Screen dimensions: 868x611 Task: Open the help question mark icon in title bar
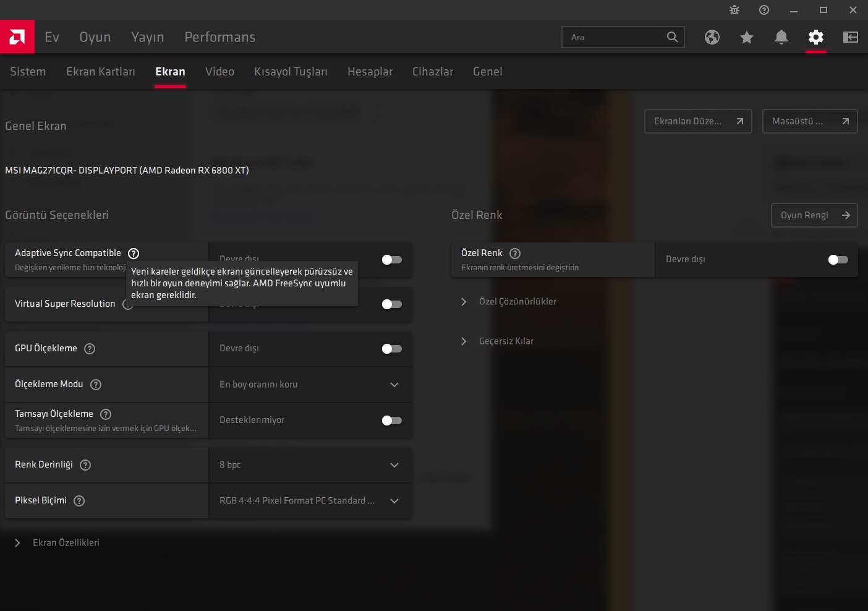coord(764,10)
